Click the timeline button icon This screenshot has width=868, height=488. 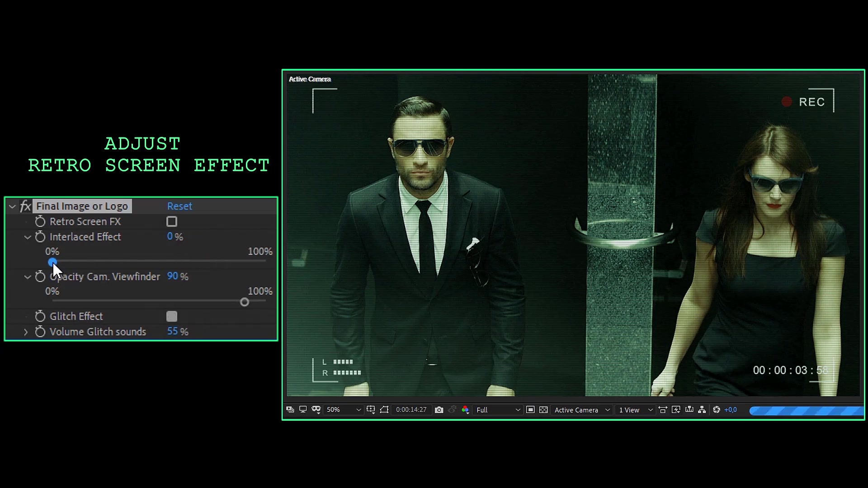tap(689, 410)
